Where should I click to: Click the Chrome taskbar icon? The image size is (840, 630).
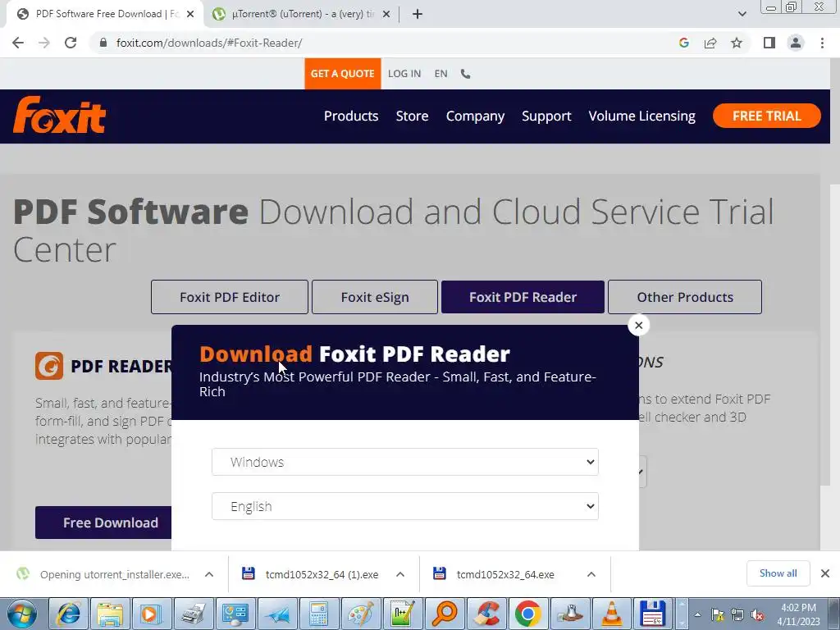(528, 614)
